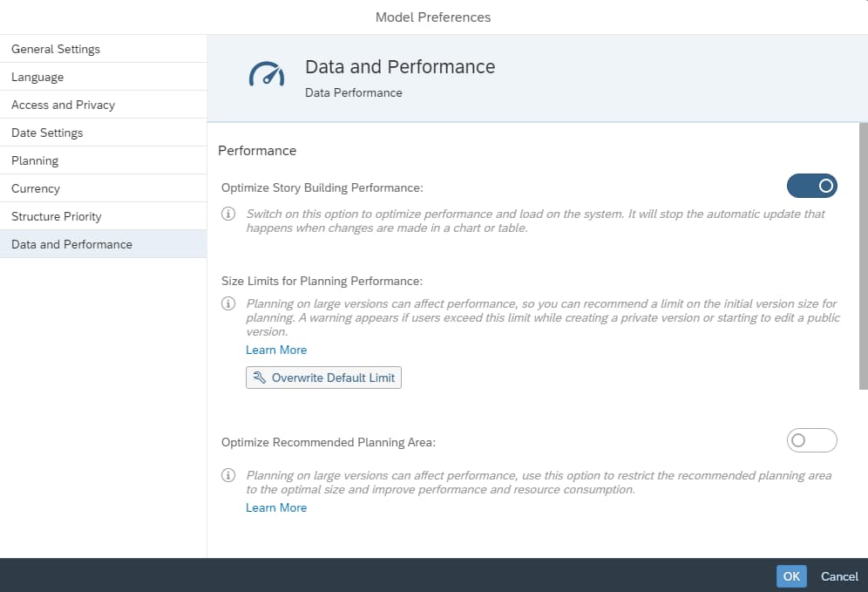Click the speedometer Data and Performance icon

tap(267, 74)
